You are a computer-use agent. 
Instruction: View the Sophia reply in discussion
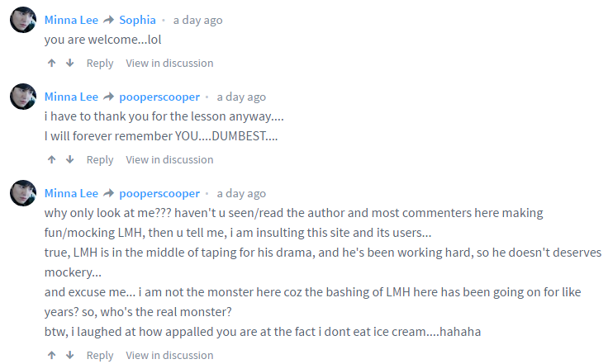coord(169,63)
